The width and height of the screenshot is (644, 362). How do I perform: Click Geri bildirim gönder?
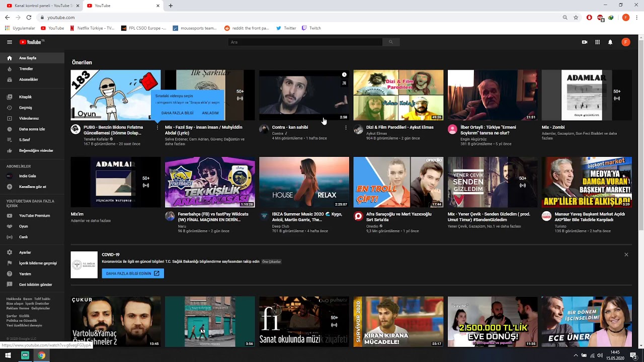(32, 285)
